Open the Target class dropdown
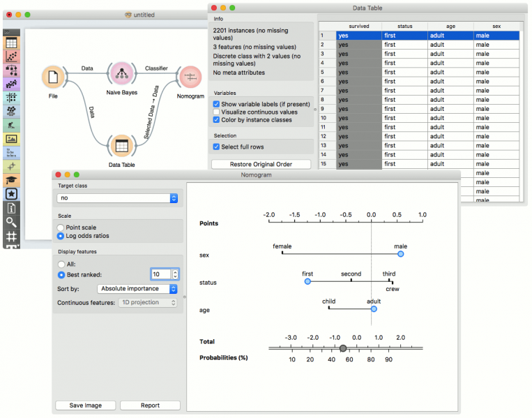This screenshot has width=532, height=418. [x=118, y=198]
